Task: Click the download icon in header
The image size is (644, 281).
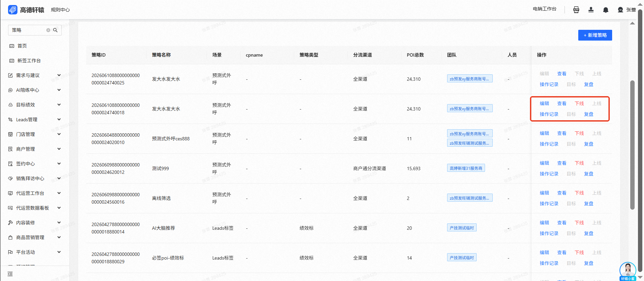Action: click(x=591, y=10)
